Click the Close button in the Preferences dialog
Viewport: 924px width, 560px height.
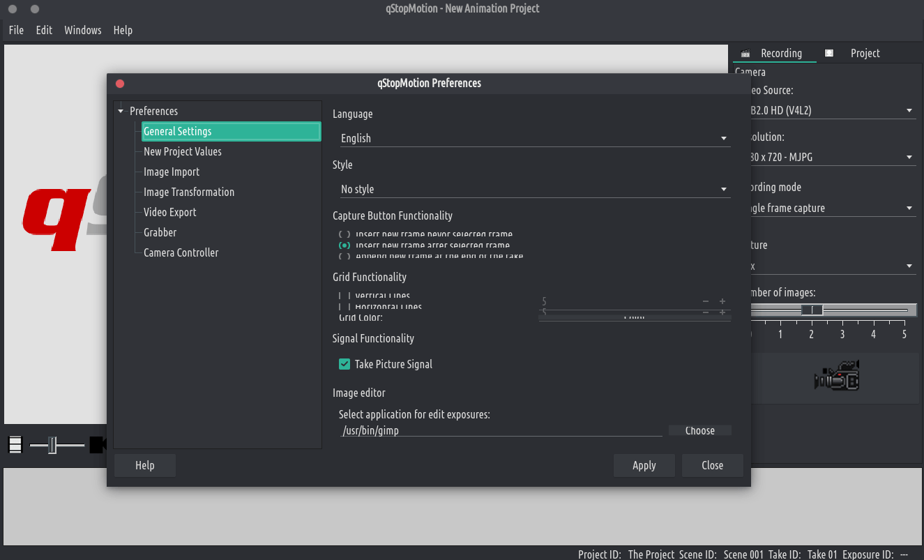click(x=713, y=465)
